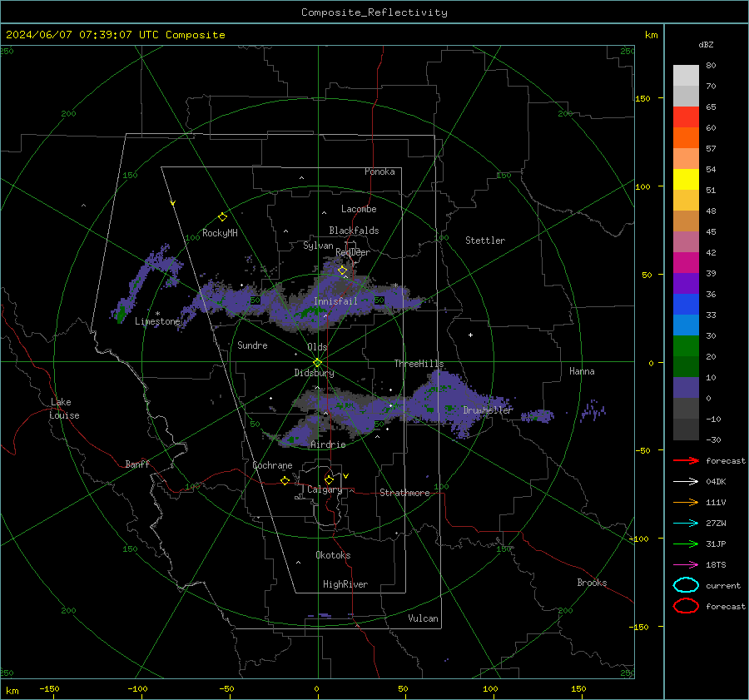The image size is (749, 700).
Task: Click the Sundre town label
Action: click(253, 345)
